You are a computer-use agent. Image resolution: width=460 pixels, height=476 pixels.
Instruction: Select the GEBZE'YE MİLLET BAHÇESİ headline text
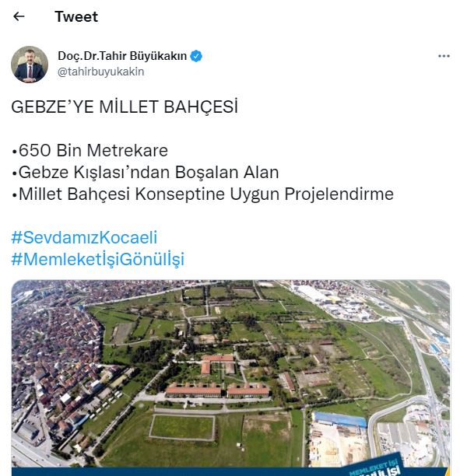(125, 107)
